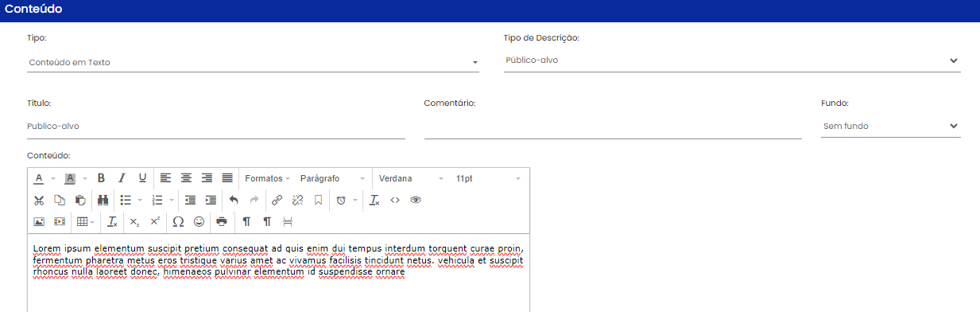Decrease indent of paragraph
980x312 pixels.
[190, 200]
